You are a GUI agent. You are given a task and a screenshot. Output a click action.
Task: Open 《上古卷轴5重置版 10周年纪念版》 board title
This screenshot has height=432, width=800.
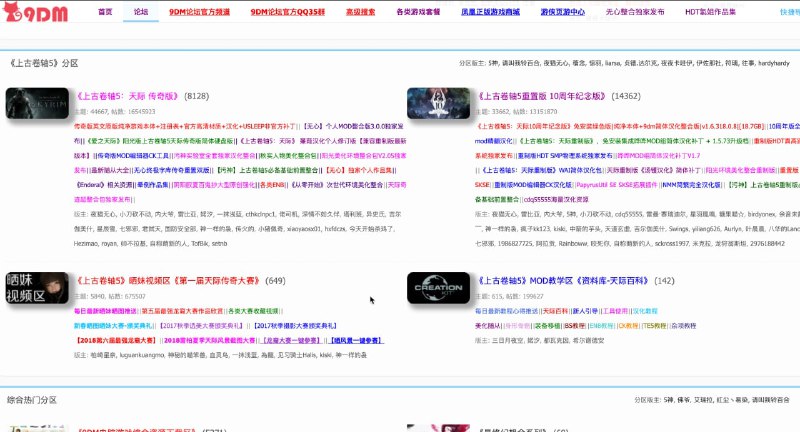coord(542,96)
